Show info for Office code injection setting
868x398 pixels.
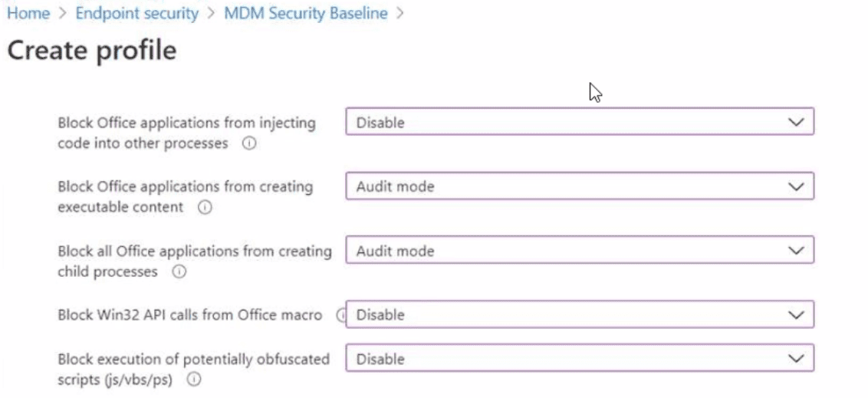248,143
